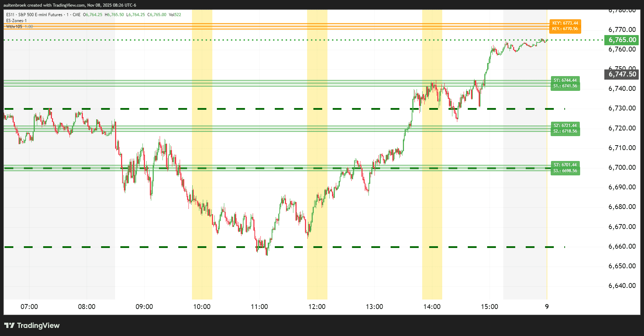The width and height of the screenshot is (644, 336).
Task: Click the S3' 6701.44 zone label
Action: click(565, 165)
